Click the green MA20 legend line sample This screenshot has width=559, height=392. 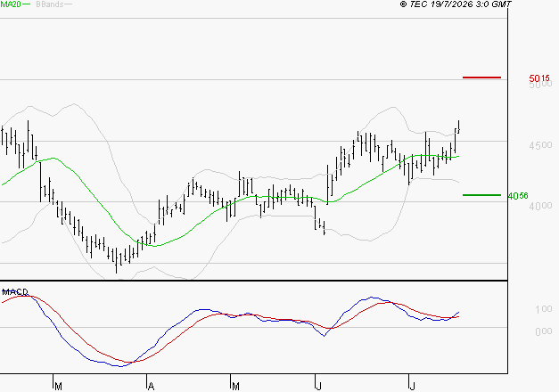coord(27,4)
